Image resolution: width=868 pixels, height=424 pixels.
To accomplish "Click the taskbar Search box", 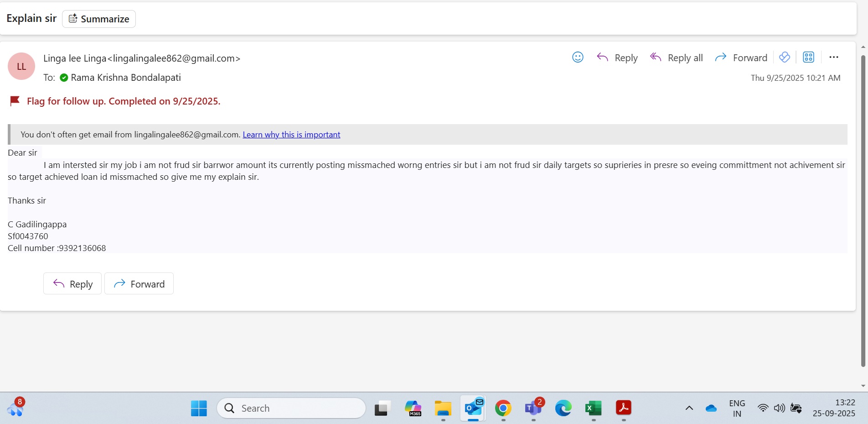I will [291, 408].
